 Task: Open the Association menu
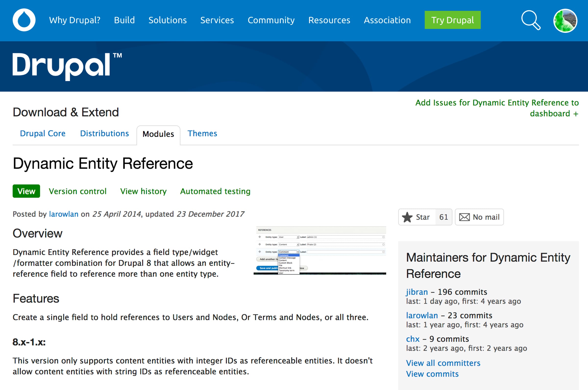387,20
